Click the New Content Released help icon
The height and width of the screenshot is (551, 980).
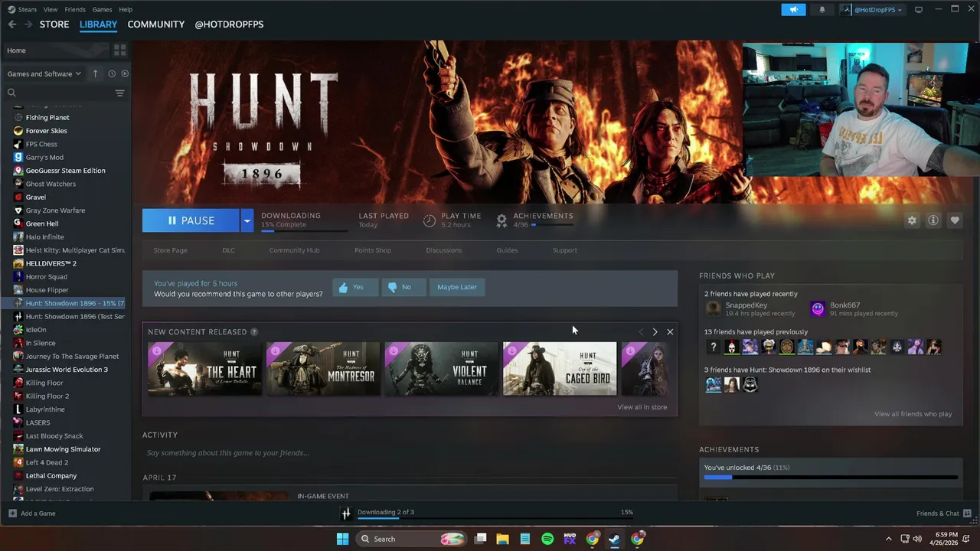pyautogui.click(x=254, y=332)
